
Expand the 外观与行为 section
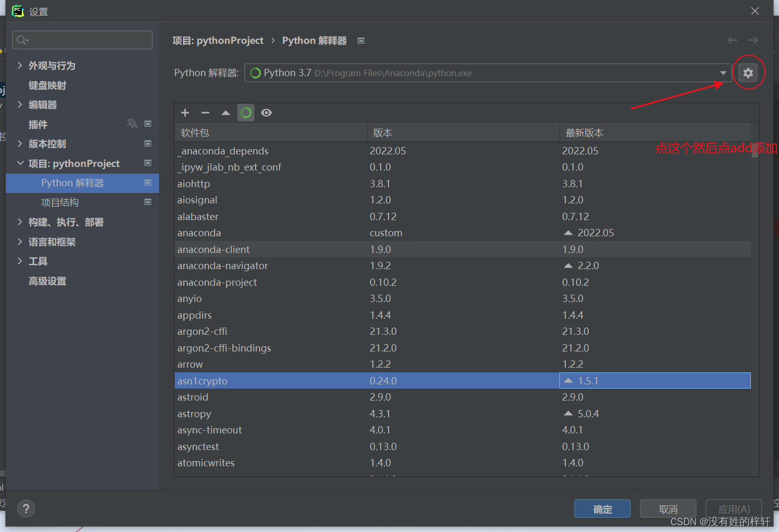20,65
